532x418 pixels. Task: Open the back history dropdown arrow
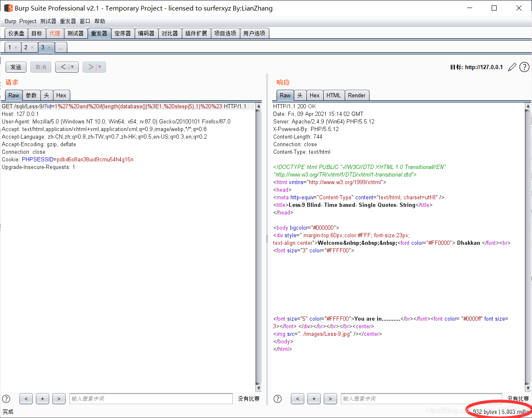[73, 67]
